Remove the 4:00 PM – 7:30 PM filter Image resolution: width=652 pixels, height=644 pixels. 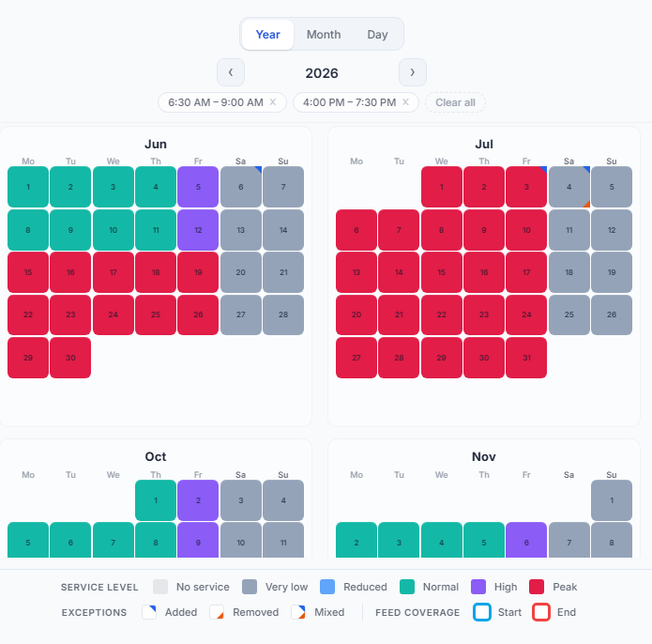(x=405, y=102)
